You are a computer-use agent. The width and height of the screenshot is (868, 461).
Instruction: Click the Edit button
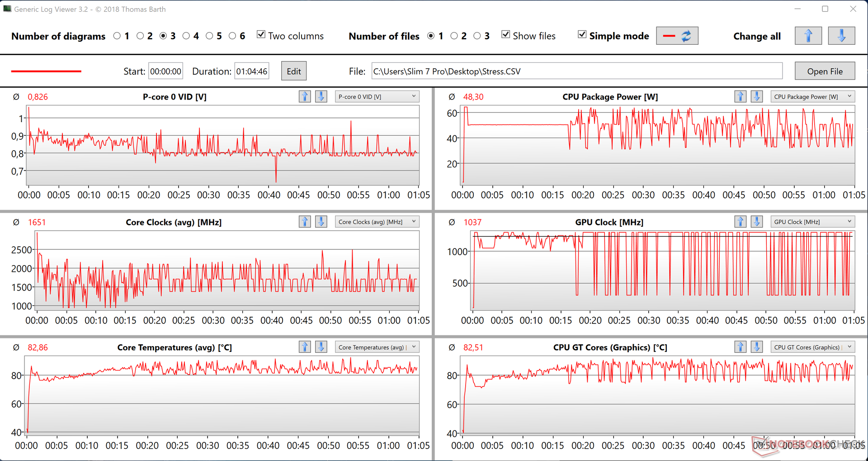(x=293, y=71)
